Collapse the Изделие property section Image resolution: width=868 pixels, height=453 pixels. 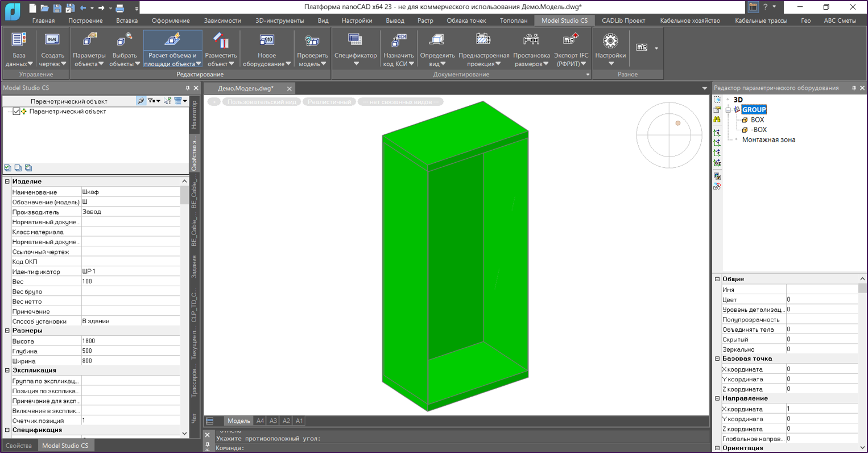tap(7, 182)
